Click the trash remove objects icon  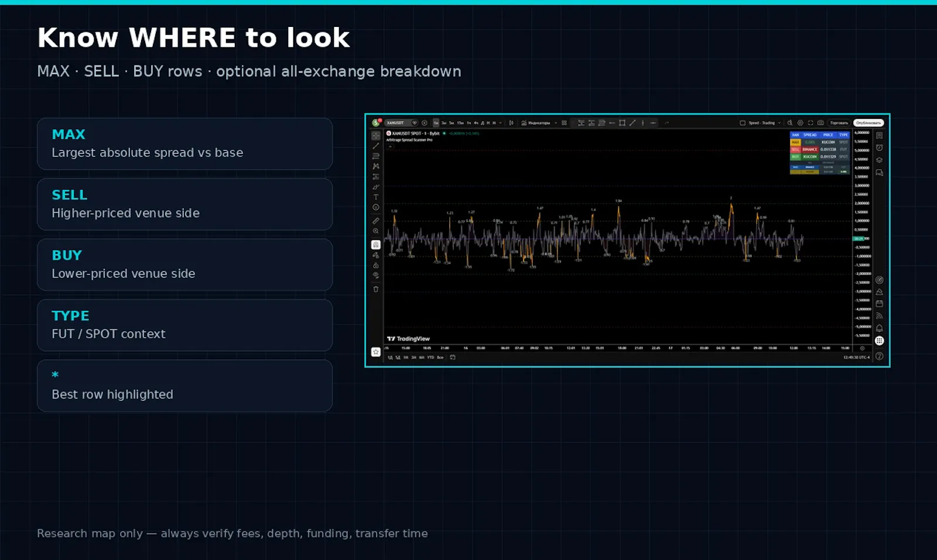[376, 289]
